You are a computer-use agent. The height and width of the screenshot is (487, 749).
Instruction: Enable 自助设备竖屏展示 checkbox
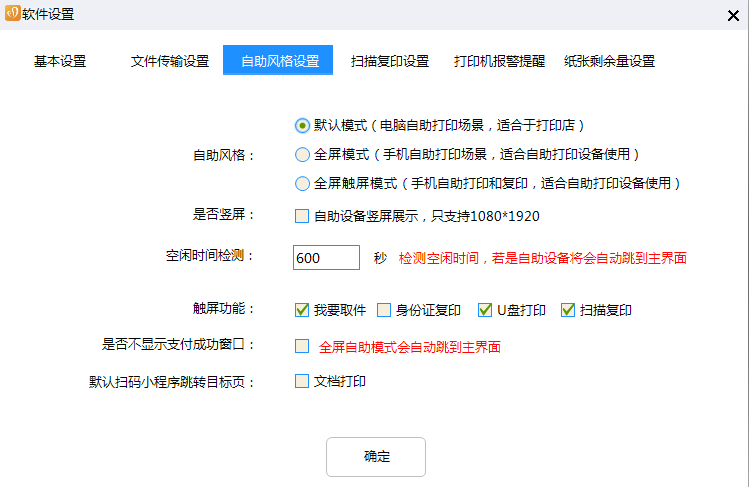(302, 216)
